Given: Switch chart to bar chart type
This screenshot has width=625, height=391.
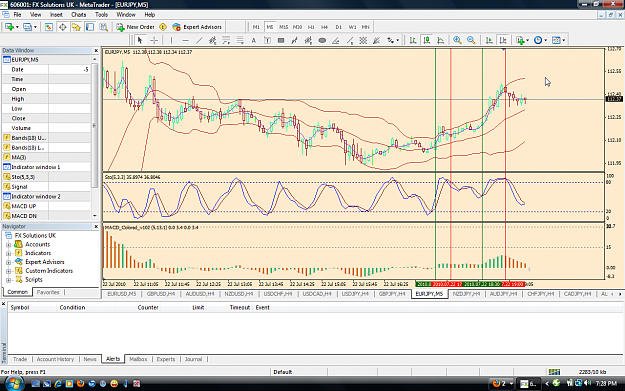Looking at the screenshot, I should tap(413, 40).
